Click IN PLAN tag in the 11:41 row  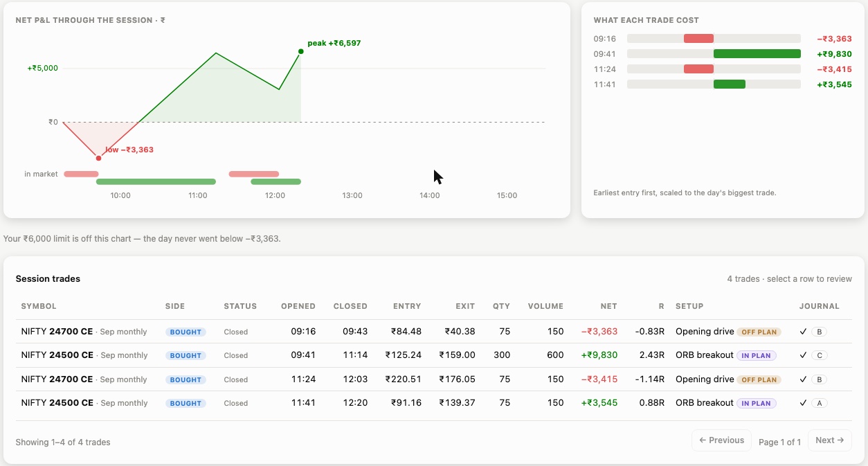756,403
